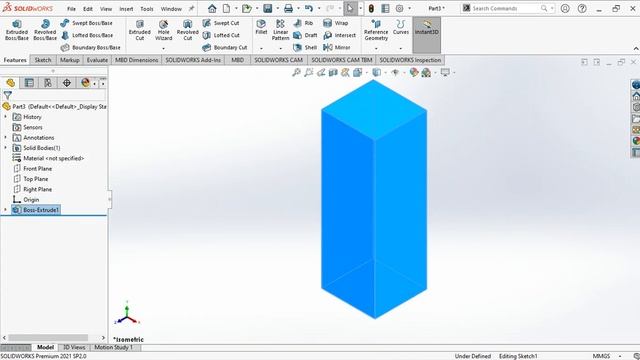Expand the Annotations tree node
Viewport: 640px width, 360px height.
click(x=5, y=138)
